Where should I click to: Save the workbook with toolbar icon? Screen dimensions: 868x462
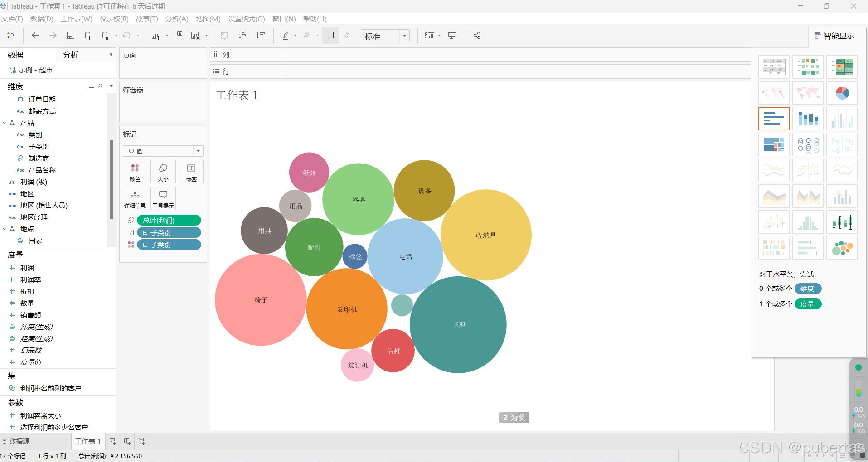[x=71, y=35]
